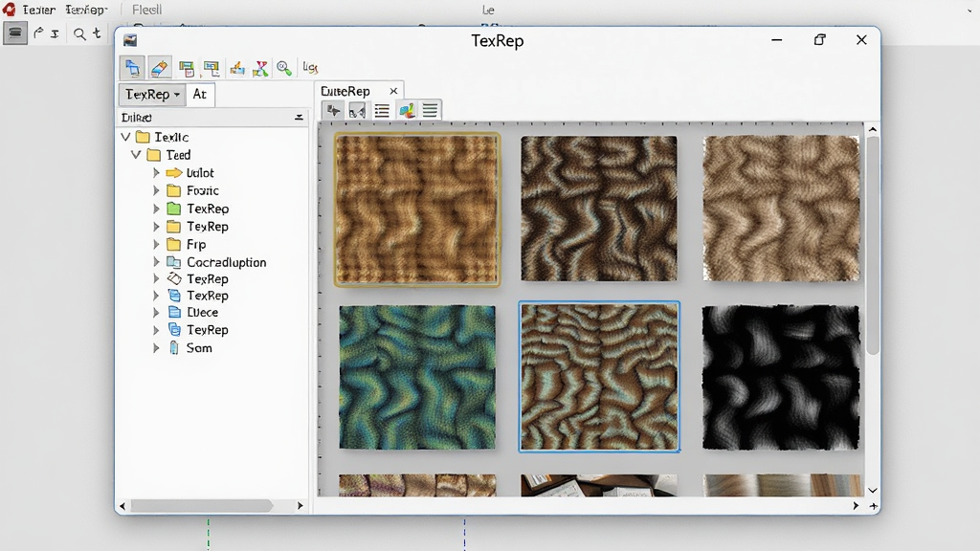Click the colorful palette view icon

406,111
